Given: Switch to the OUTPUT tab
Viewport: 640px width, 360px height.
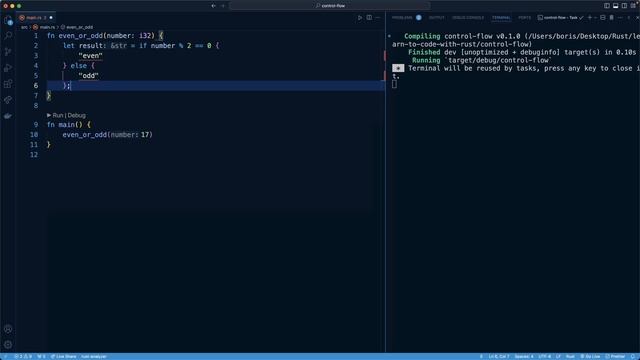Looking at the screenshot, I should click(436, 18).
